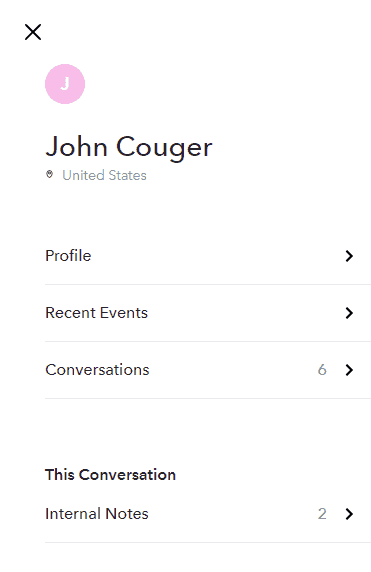
Task: Click the This Conversation section heading
Action: pos(111,475)
